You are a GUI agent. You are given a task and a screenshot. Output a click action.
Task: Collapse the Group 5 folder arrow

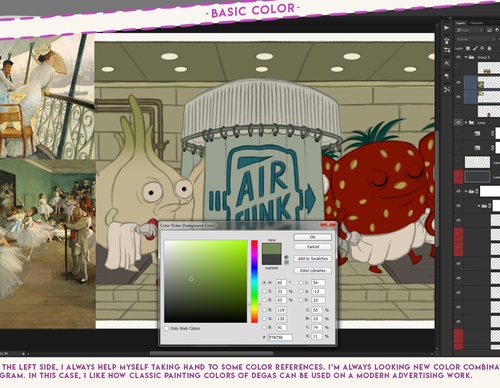click(466, 57)
